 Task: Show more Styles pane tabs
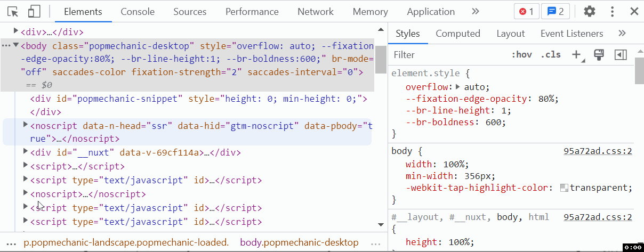point(622,34)
